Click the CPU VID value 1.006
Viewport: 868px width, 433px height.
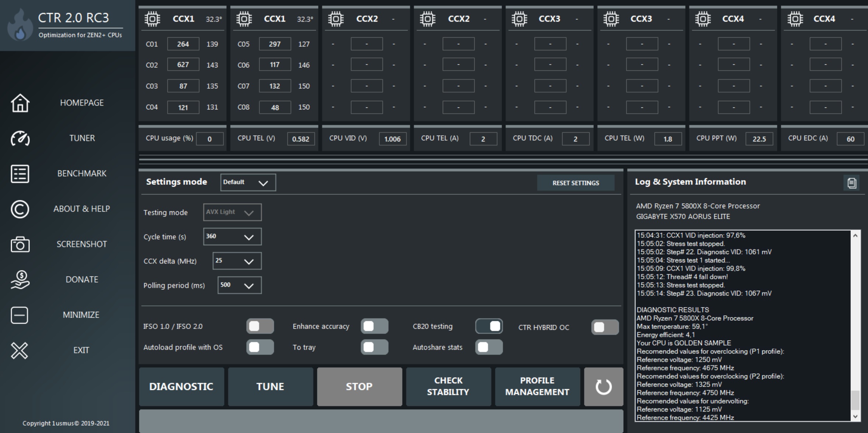392,139
